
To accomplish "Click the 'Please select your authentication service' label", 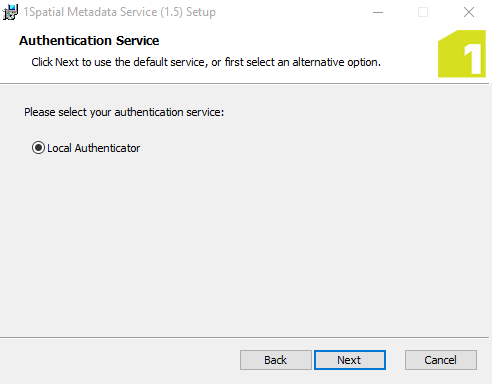I will (x=124, y=112).
